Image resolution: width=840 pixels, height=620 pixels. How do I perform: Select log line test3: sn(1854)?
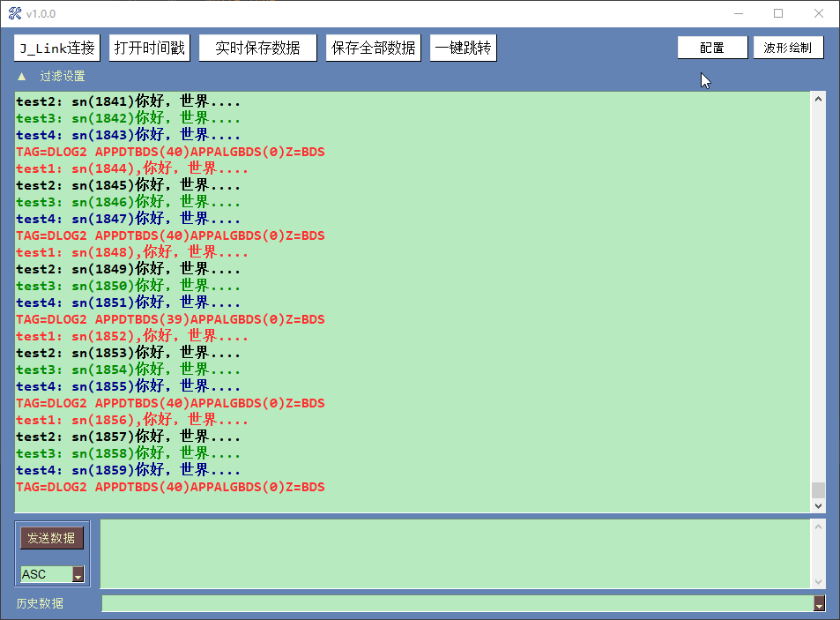129,370
